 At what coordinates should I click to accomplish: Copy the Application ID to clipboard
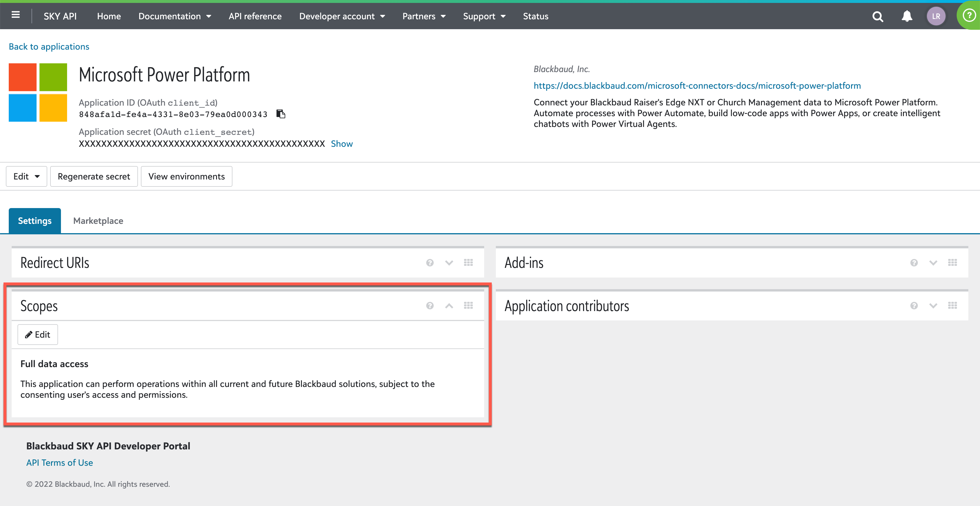click(x=281, y=114)
